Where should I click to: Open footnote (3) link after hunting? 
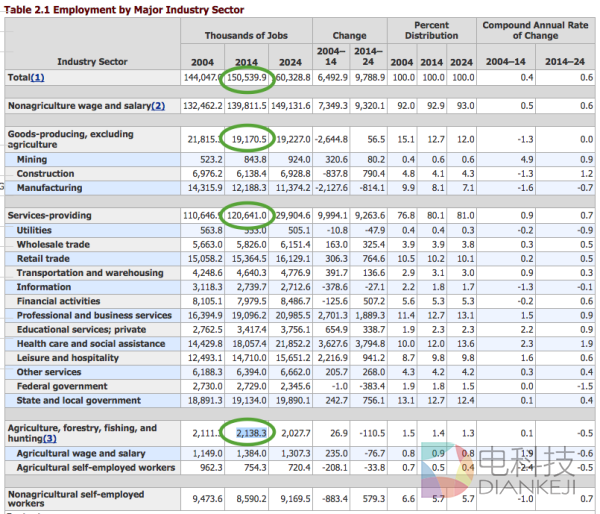[x=49, y=438]
